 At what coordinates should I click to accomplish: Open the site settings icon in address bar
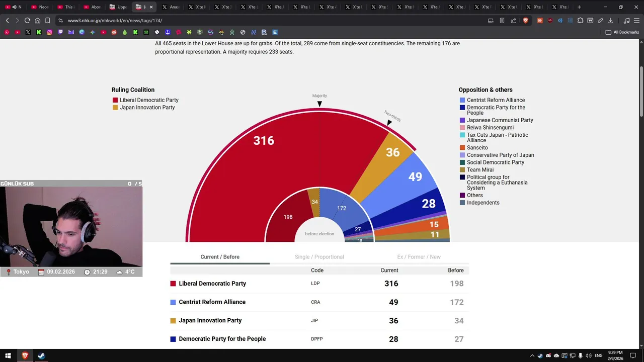60,21
